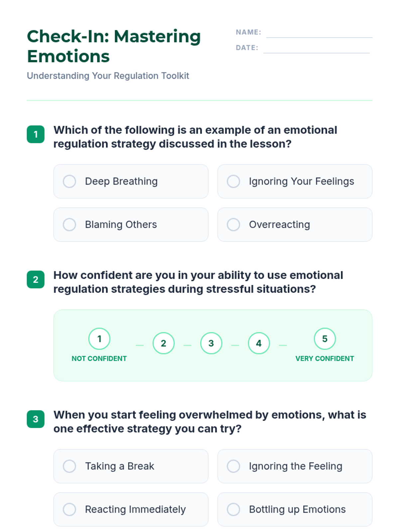Click the Name input line

319,33
